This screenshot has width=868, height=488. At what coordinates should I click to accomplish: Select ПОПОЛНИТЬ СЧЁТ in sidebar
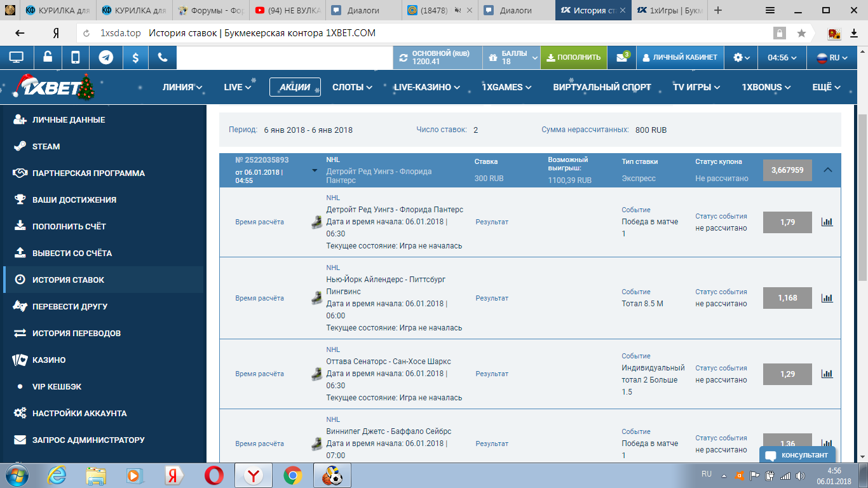point(103,226)
